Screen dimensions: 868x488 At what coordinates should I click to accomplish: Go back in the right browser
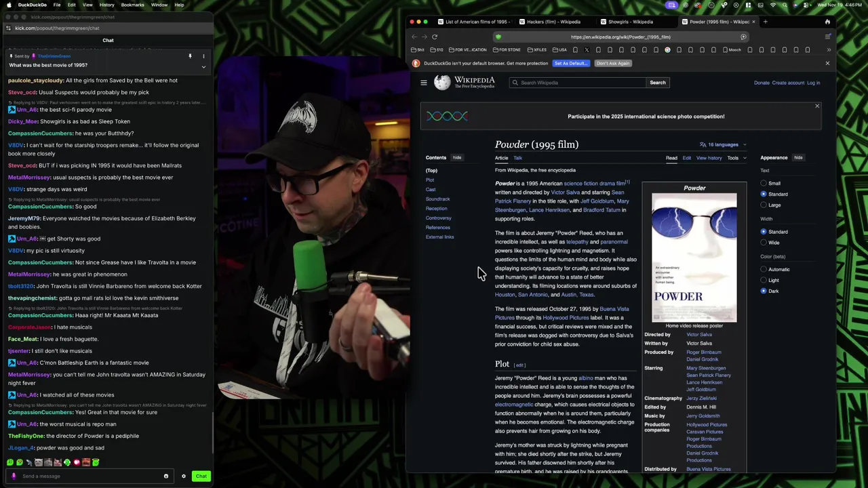click(414, 37)
